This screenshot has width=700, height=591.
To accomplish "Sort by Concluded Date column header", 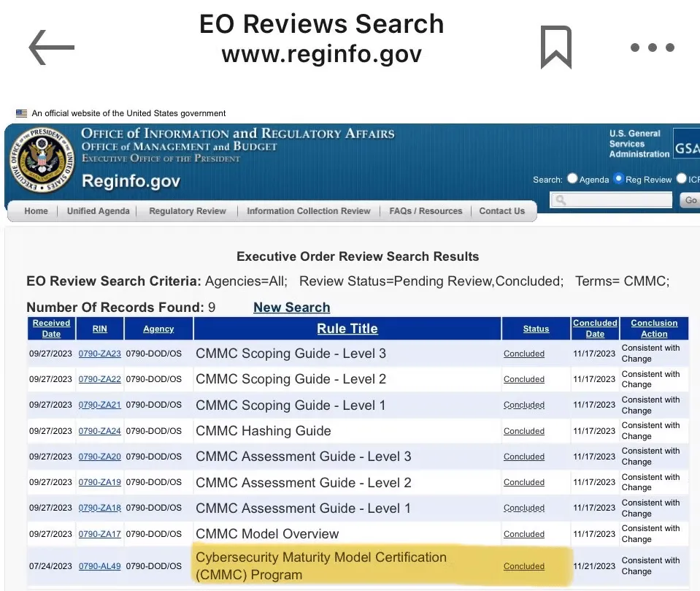I will coord(595,328).
